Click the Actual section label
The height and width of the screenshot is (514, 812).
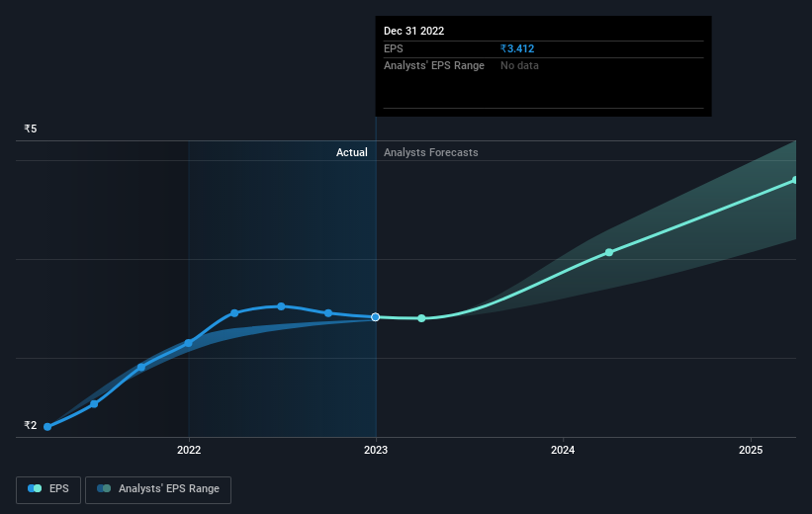pos(352,152)
